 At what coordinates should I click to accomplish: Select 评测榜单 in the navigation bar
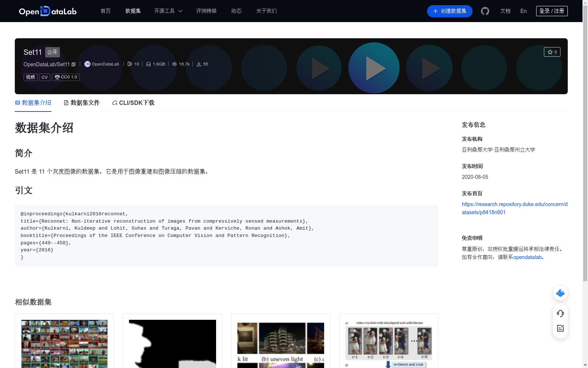(x=206, y=11)
